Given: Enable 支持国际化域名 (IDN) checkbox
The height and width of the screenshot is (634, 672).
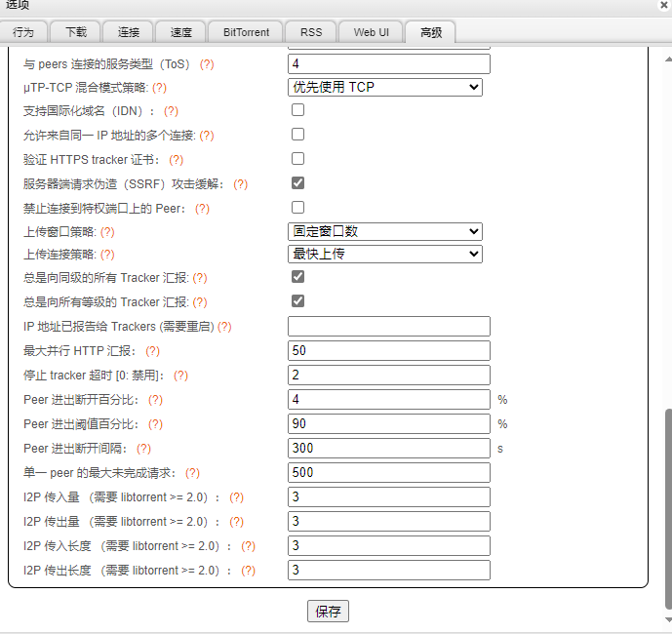Looking at the screenshot, I should [297, 110].
